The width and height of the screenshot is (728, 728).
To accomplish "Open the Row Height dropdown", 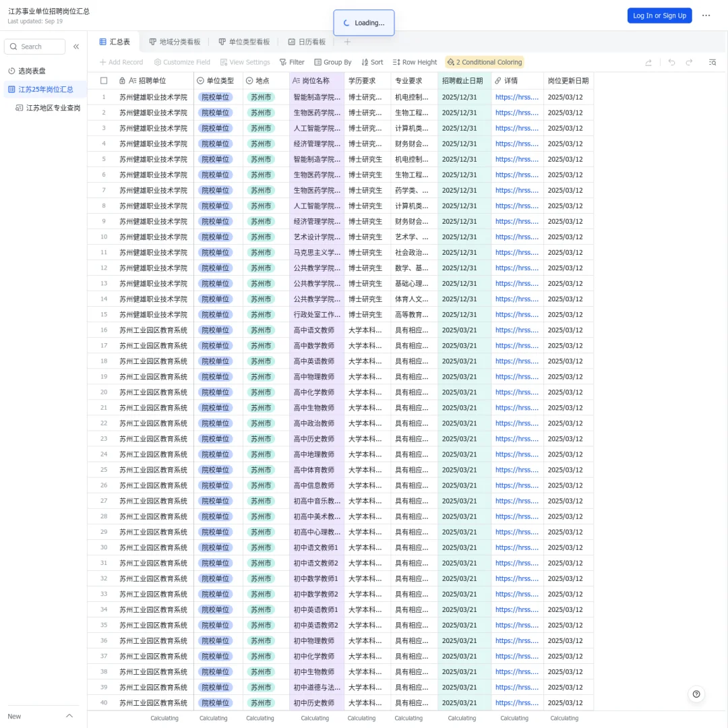I will [x=415, y=62].
